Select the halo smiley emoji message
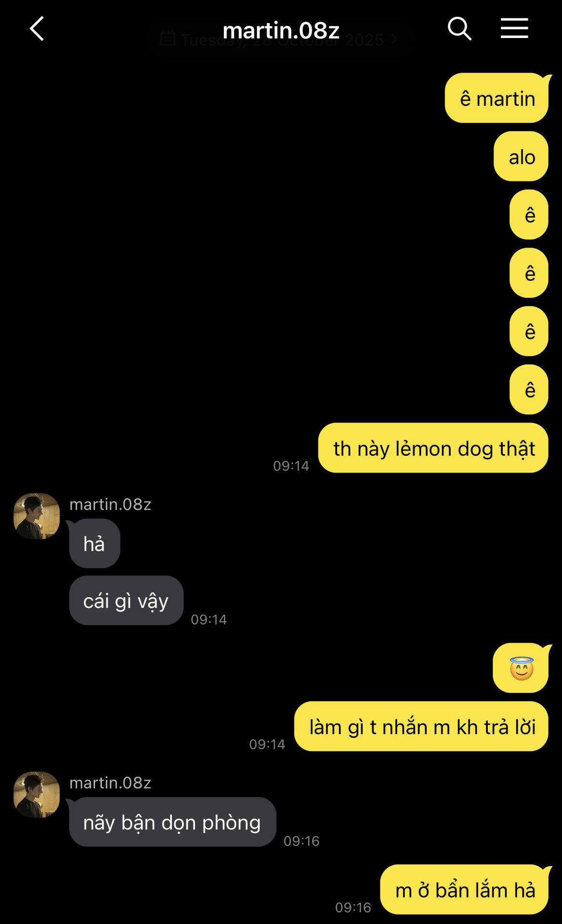The image size is (562, 924). click(522, 668)
